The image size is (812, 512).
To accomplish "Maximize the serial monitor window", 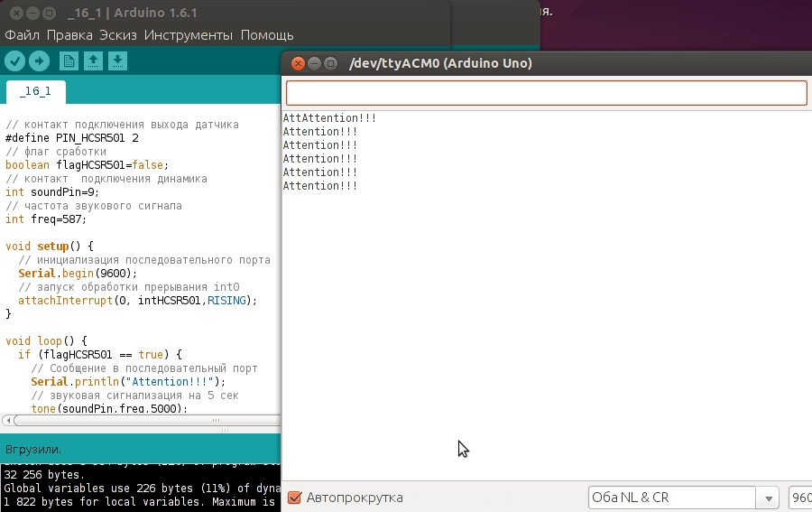I will [330, 63].
